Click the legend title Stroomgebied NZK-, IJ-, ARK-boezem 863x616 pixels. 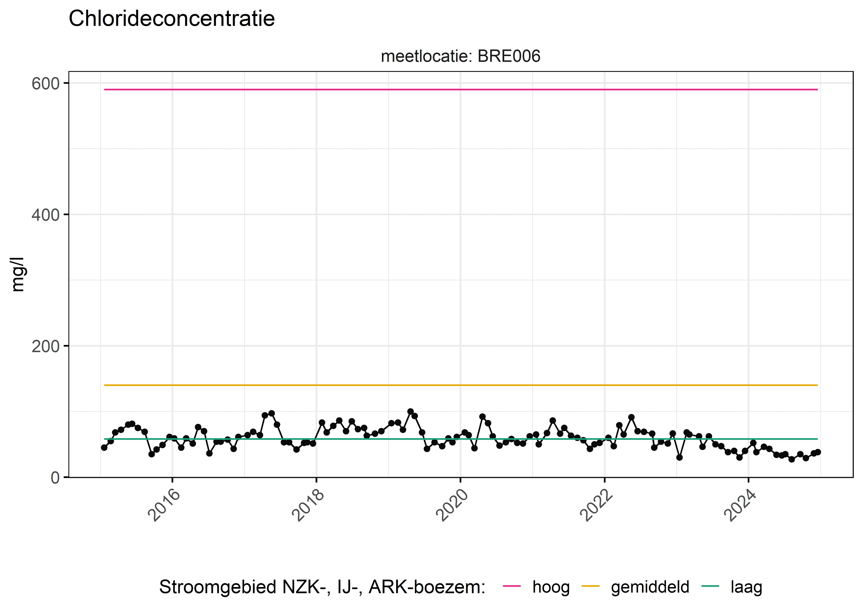[x=322, y=587]
